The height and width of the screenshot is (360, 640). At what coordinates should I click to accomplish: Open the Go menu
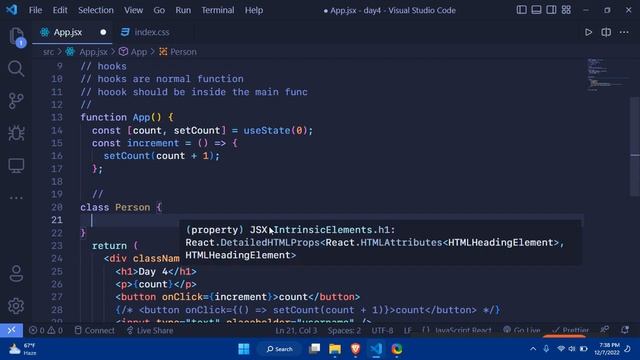coord(159,10)
